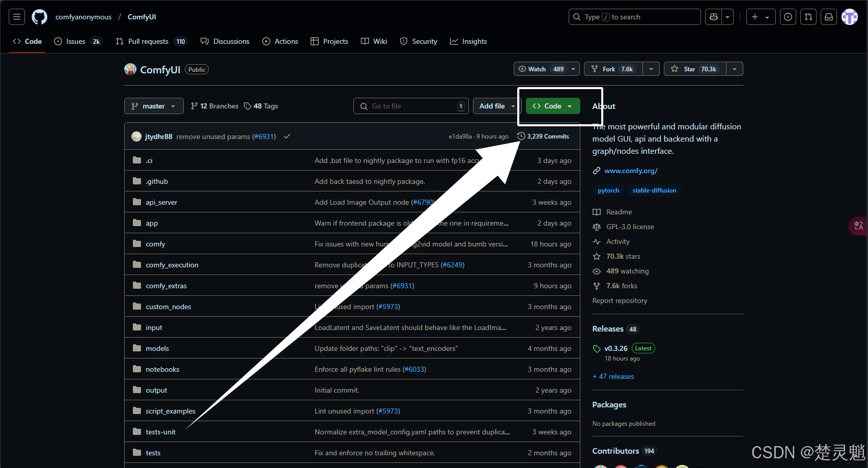The height and width of the screenshot is (468, 868).
Task: Select the pytorch topic tag
Action: (x=608, y=190)
